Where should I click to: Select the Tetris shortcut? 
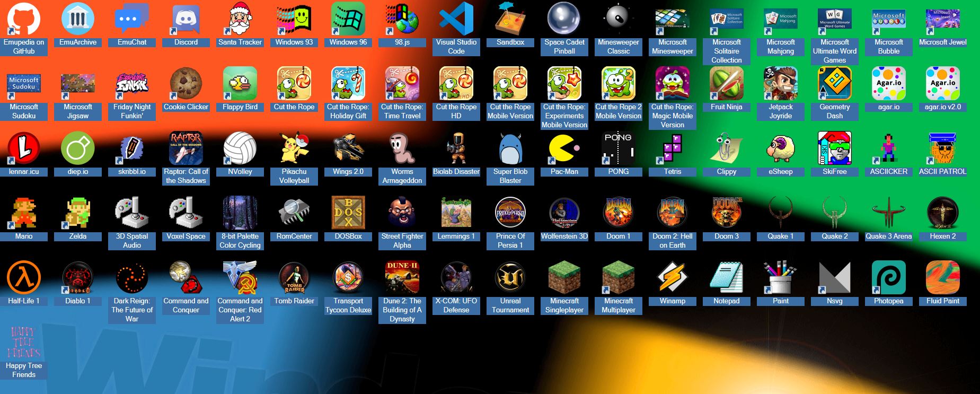[672, 148]
